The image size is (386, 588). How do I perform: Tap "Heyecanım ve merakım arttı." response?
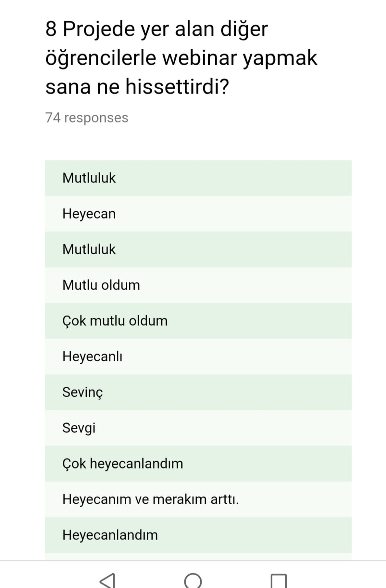pyautogui.click(x=198, y=499)
